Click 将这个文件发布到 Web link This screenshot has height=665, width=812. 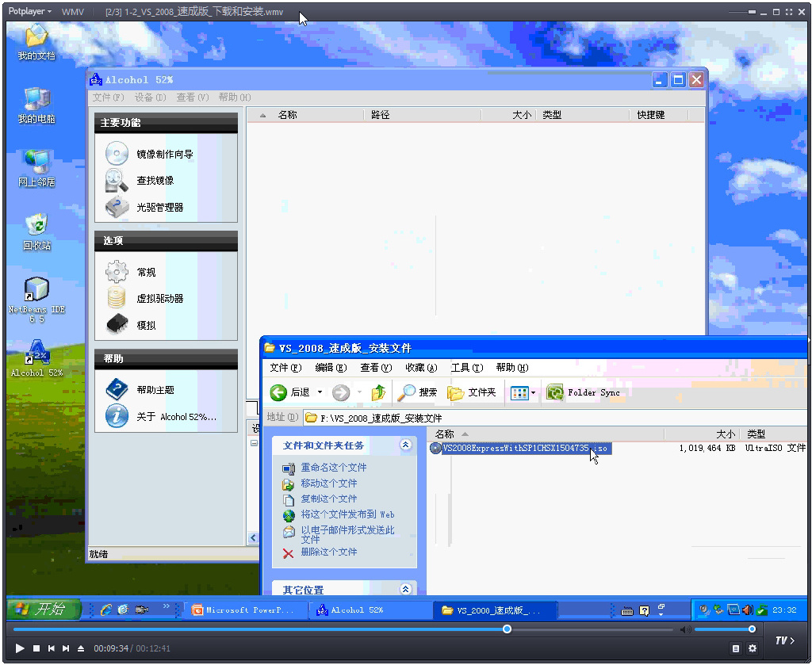(347, 514)
